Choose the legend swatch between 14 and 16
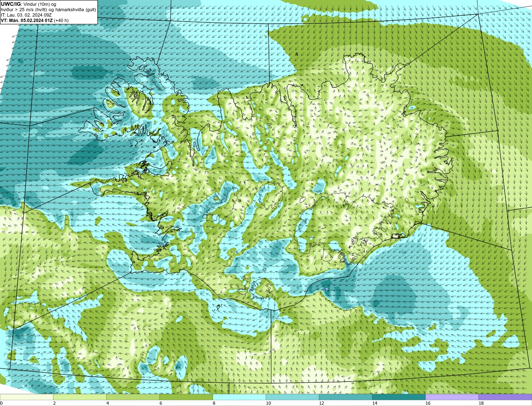532x406 pixels. [x=399, y=397]
